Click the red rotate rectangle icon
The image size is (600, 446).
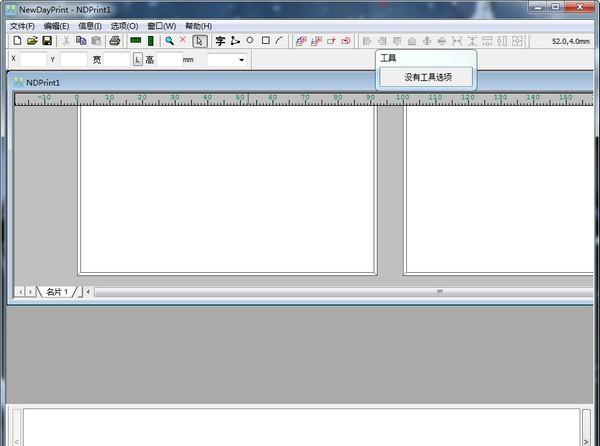coord(331,41)
